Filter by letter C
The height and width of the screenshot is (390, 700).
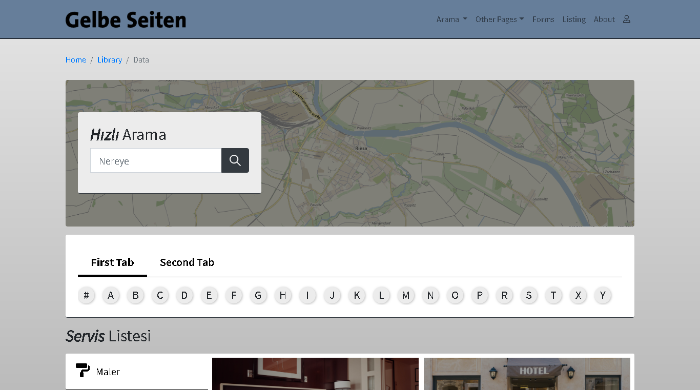coord(160,295)
